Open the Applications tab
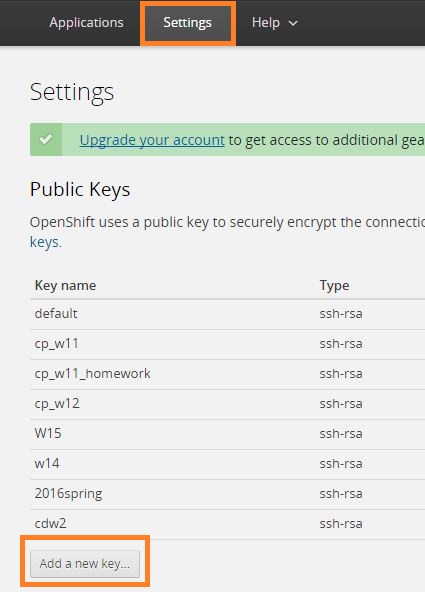 86,23
